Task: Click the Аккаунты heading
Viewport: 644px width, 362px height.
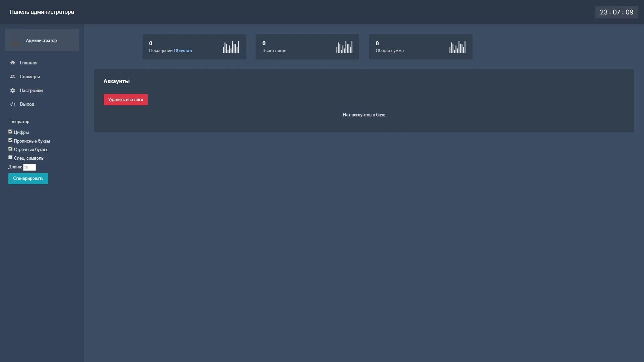Action: coord(116,81)
